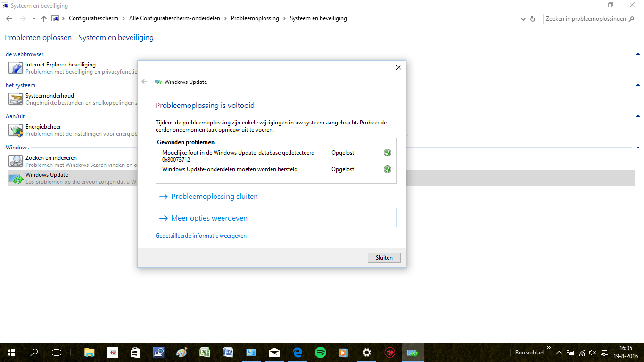Collapse the 'het systeem' section
This screenshot has height=362, width=644.
tap(638, 85)
